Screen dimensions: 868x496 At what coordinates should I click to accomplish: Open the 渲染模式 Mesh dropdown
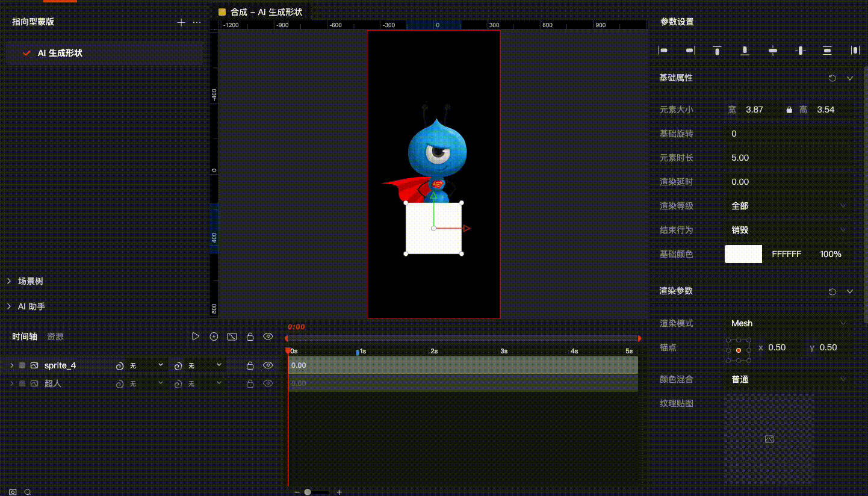pyautogui.click(x=789, y=323)
